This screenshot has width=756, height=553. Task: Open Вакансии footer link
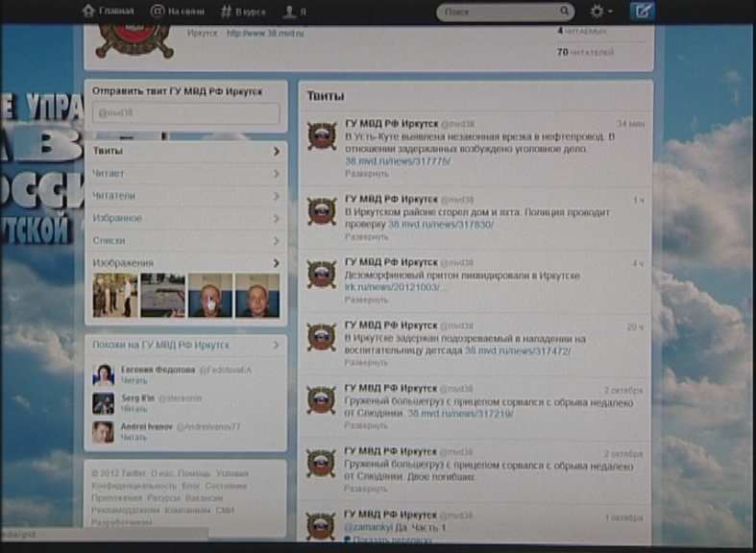(204, 498)
